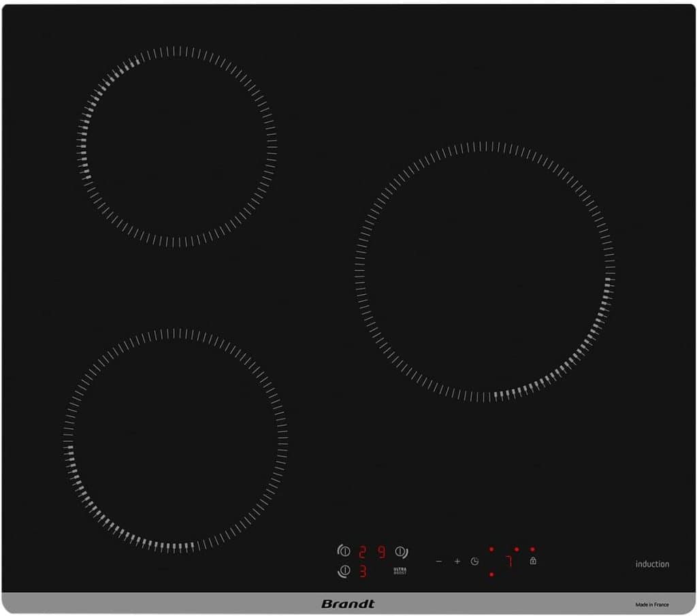This screenshot has height=616, width=697.
Task: Click the induction label
Action: (652, 564)
